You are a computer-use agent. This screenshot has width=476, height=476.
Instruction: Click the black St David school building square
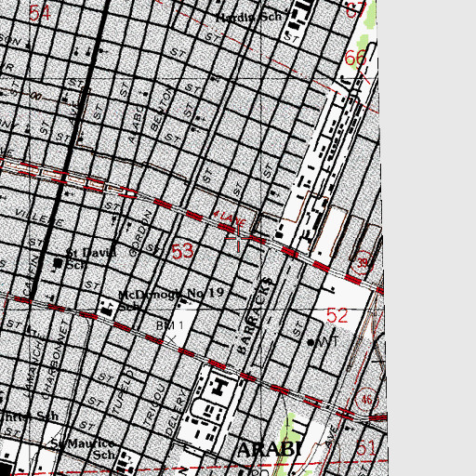58,263
